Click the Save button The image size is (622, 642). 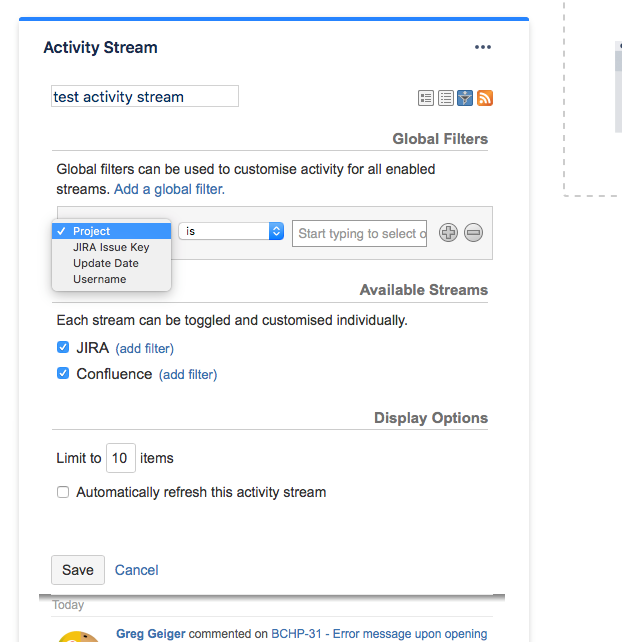click(x=78, y=570)
